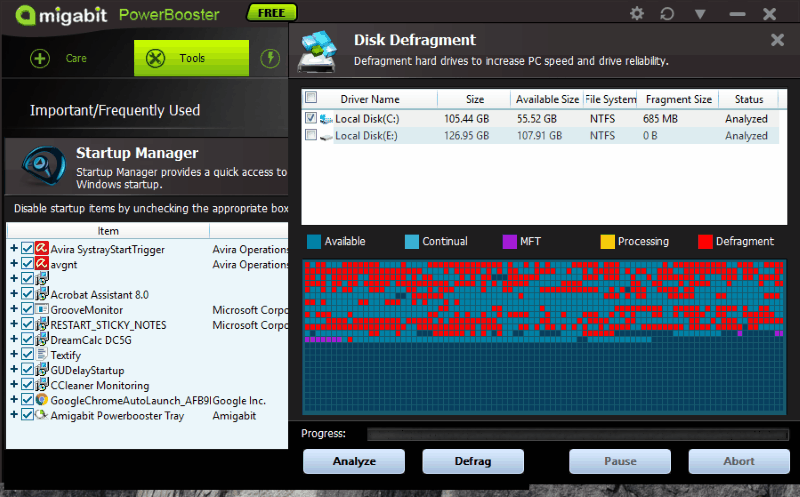Viewport: 800px width, 497px height.
Task: Disable CCleaner Monitoring startup checkbox
Action: 28,384
